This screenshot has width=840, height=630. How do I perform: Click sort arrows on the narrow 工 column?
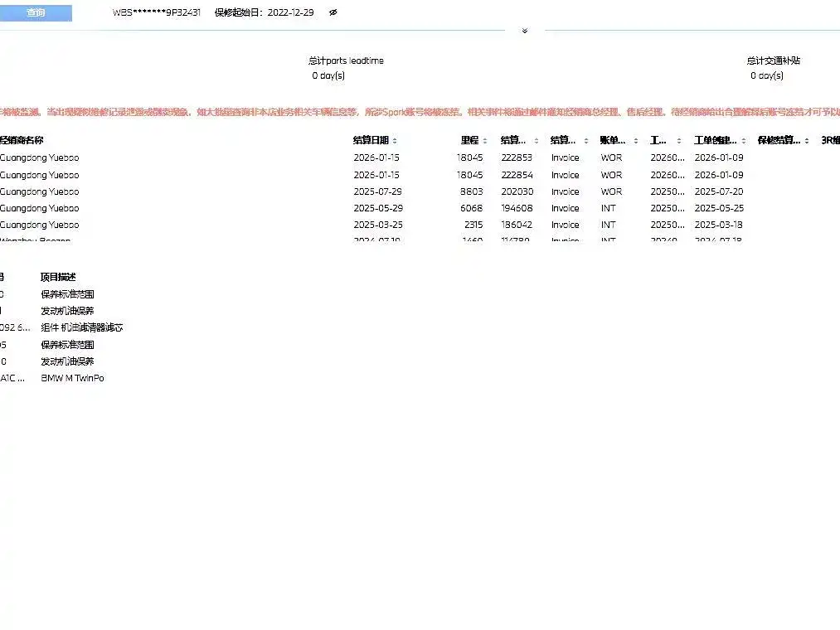point(679,141)
